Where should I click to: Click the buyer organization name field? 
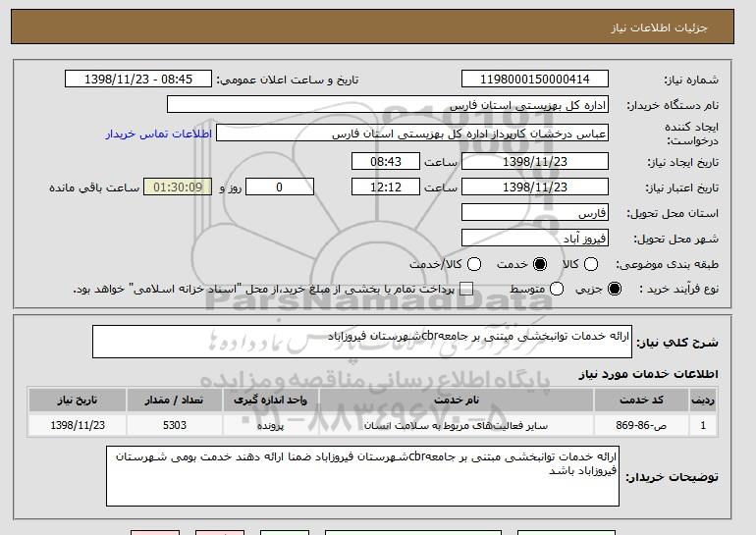(x=388, y=105)
